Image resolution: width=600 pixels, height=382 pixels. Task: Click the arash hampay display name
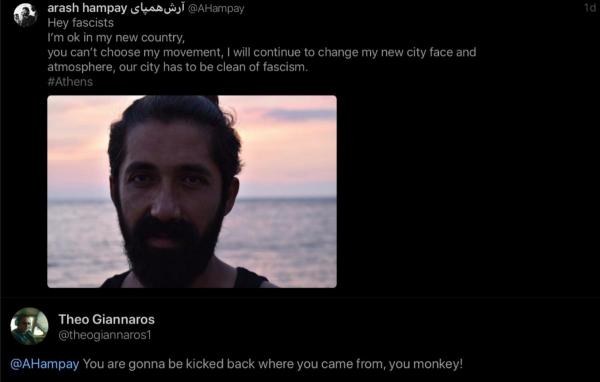pyautogui.click(x=87, y=8)
